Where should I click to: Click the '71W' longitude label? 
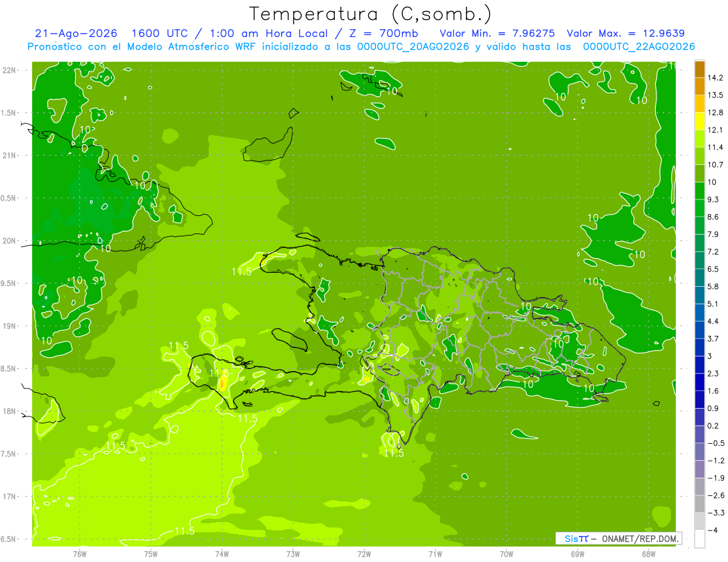point(435,553)
